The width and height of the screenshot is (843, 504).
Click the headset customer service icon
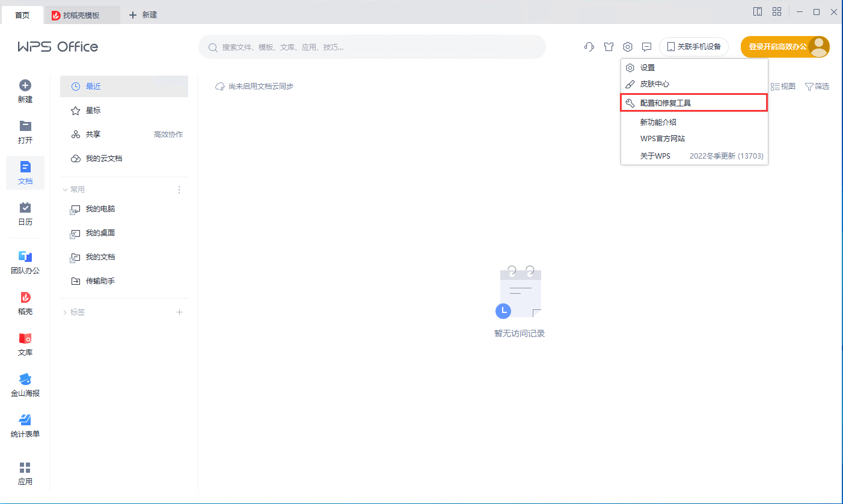click(589, 47)
